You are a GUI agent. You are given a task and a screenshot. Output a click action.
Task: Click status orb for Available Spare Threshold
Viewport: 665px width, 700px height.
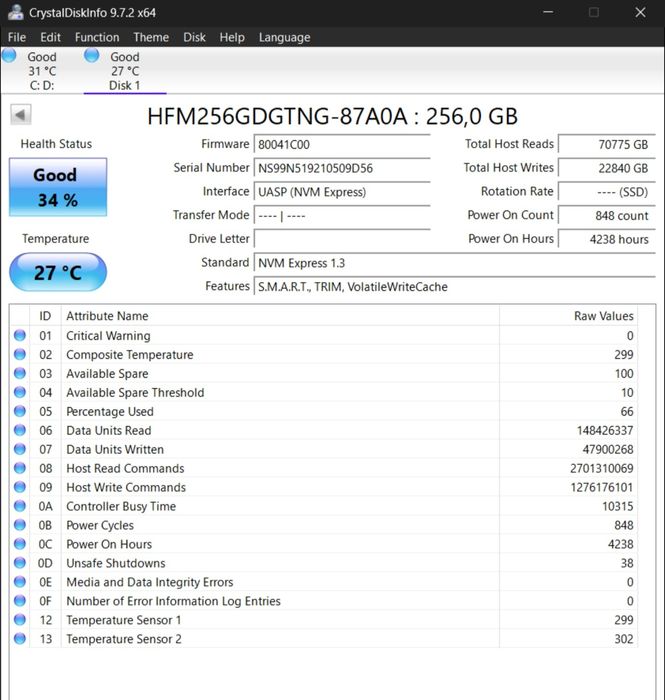coord(20,392)
